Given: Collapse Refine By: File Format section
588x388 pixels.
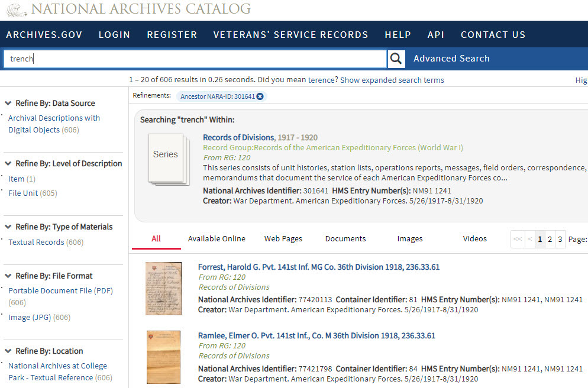Looking at the screenshot, I should tap(8, 276).
